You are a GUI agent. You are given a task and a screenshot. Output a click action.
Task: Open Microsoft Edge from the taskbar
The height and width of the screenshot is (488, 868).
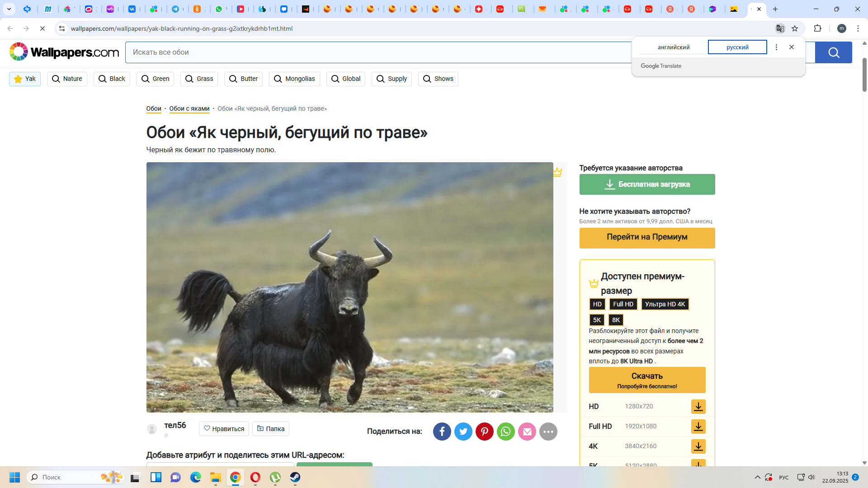click(x=195, y=477)
